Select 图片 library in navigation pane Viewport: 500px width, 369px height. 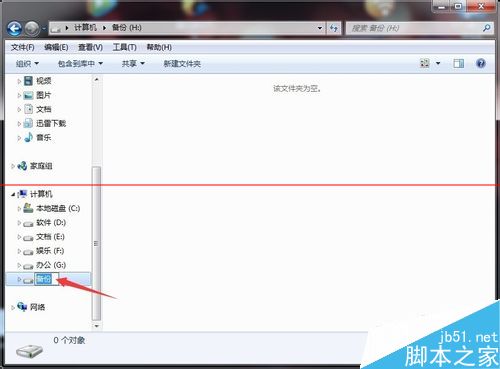(x=43, y=95)
